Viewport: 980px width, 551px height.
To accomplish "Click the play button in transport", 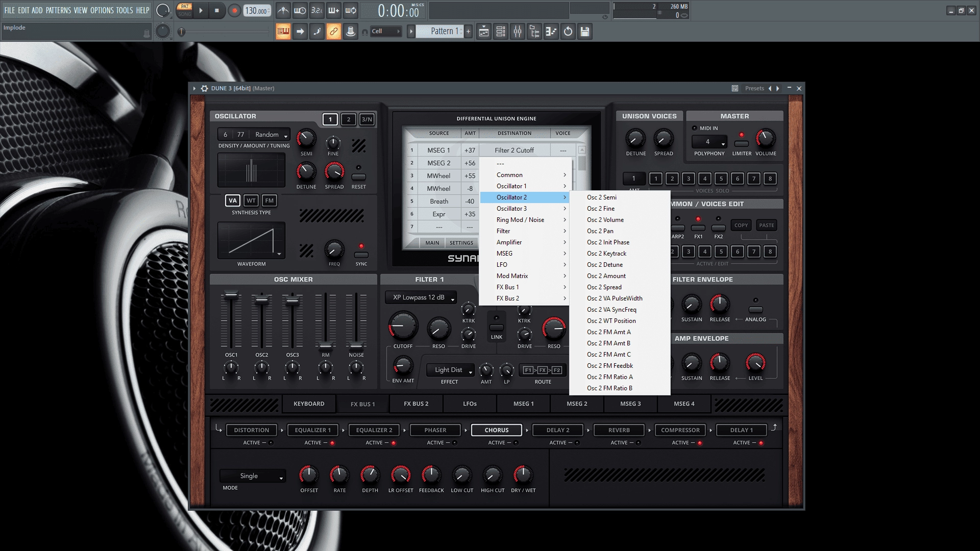I will coord(201,11).
